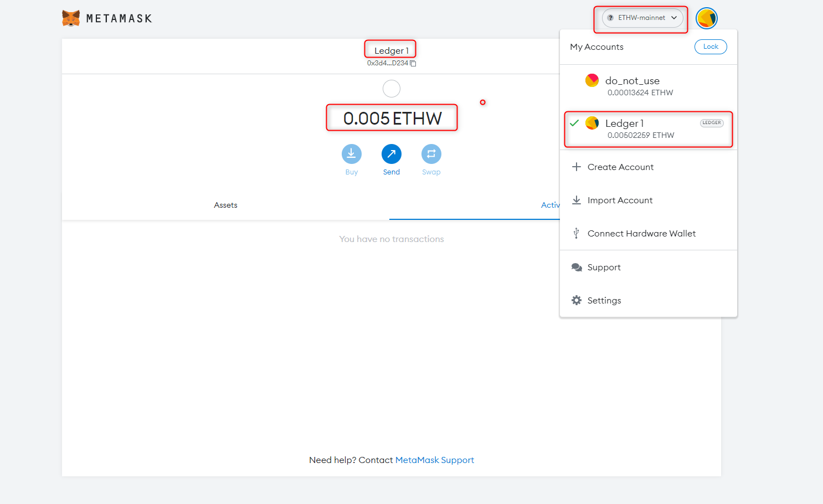The image size is (823, 504).
Task: Switch to the Assets tab
Action: click(x=225, y=205)
